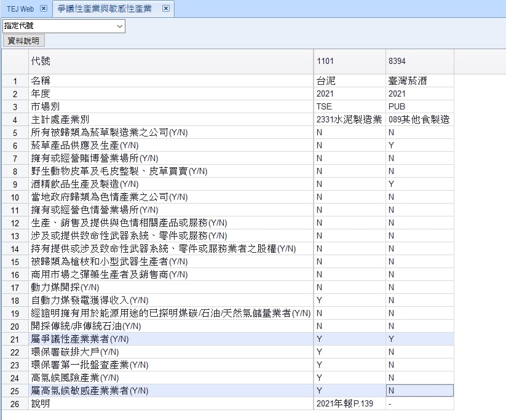
Task: Click the 環保署碳排大戶 row label
Action: coord(170,352)
